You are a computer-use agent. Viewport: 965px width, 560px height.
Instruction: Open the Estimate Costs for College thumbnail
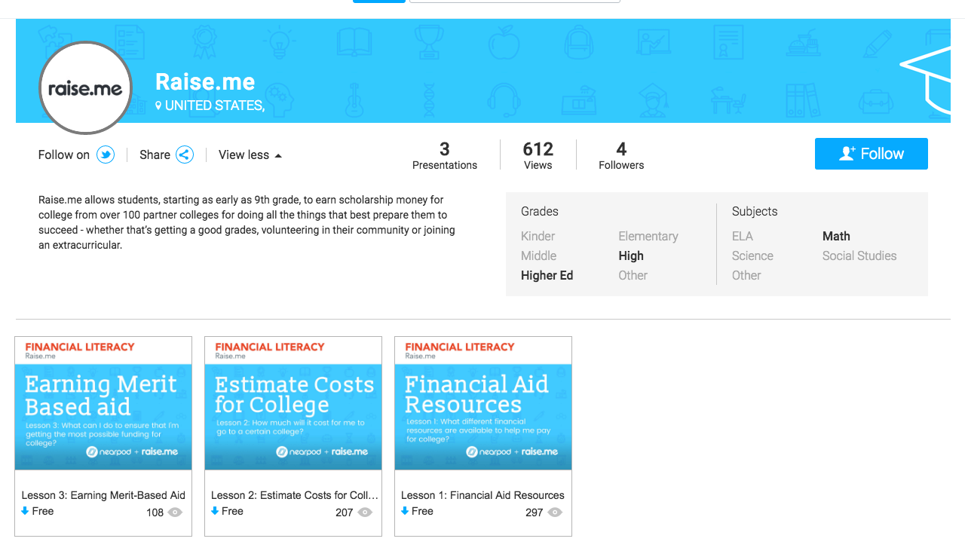tap(293, 403)
